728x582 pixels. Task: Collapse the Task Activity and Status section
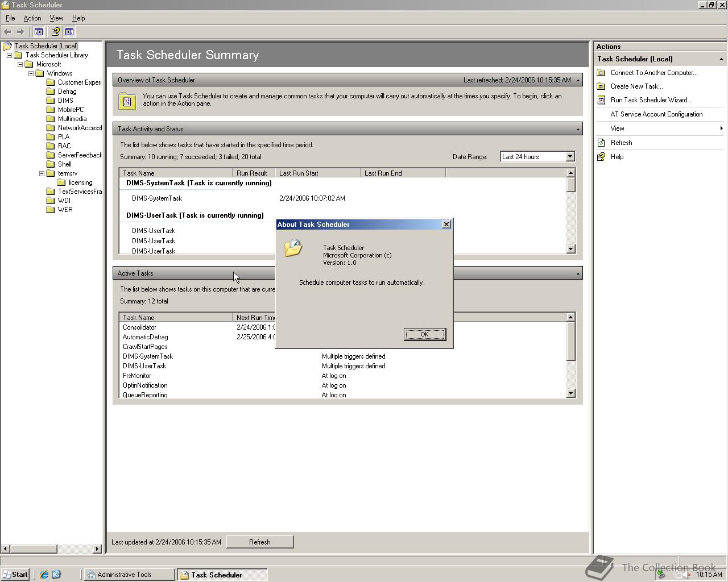coord(578,129)
